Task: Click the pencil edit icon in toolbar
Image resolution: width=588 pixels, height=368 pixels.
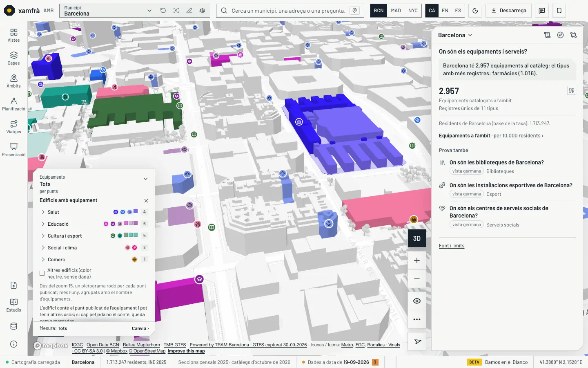Action: click(189, 11)
